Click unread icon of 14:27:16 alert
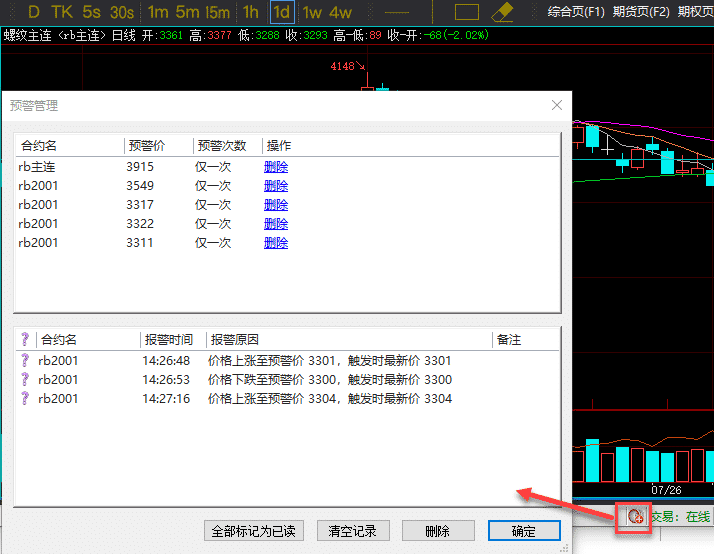The height and width of the screenshot is (554, 714). [25, 399]
